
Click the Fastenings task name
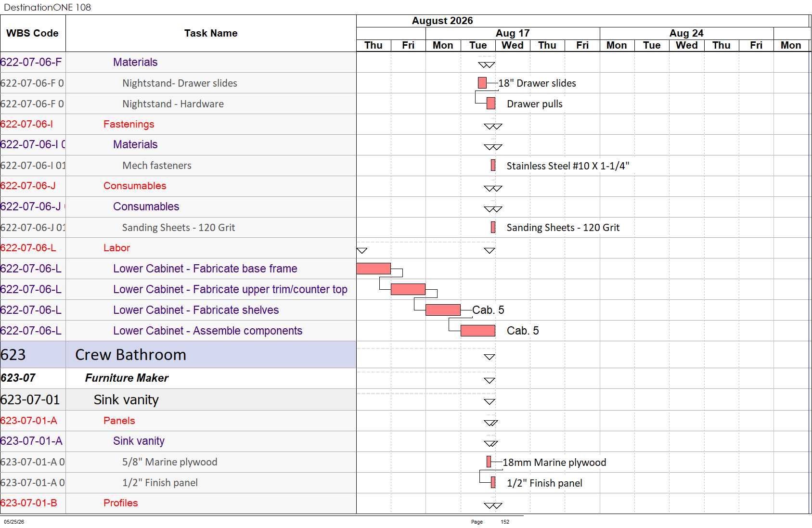coord(129,124)
